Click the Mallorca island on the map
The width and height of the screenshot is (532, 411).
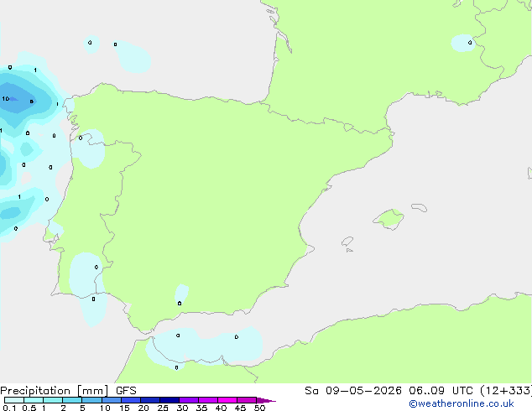pyautogui.click(x=389, y=219)
